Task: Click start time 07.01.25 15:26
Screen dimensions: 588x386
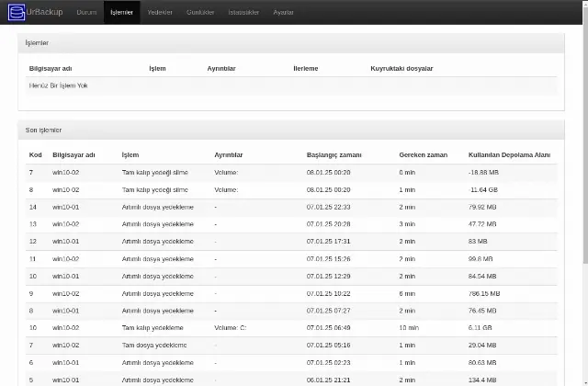Action: [329, 259]
